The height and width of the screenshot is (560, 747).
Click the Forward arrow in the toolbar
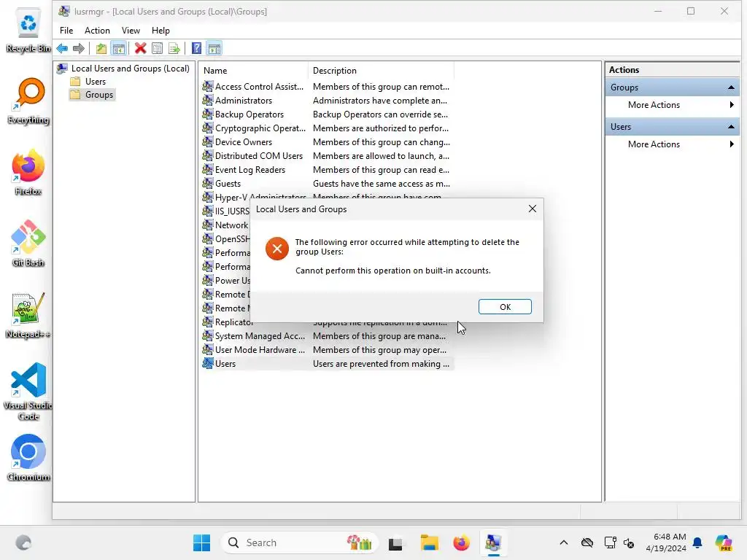[x=79, y=48]
